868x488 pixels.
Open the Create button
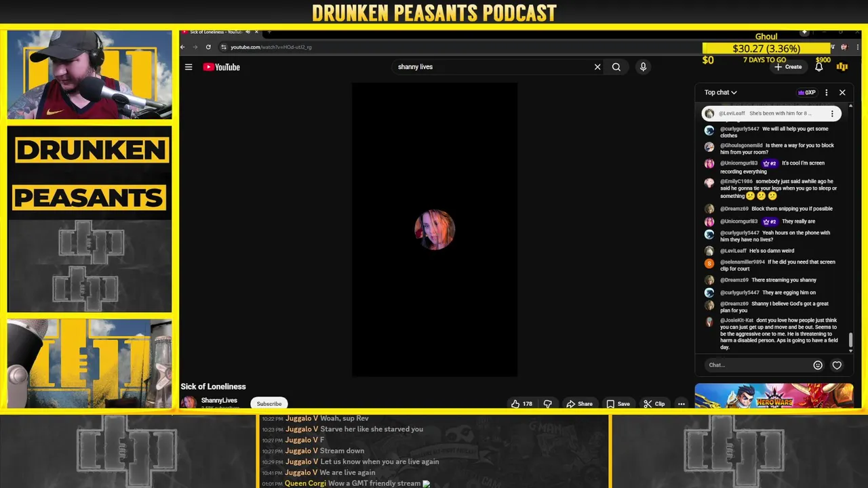[x=788, y=67]
